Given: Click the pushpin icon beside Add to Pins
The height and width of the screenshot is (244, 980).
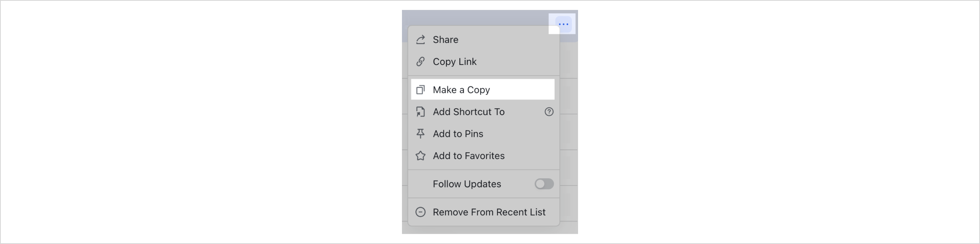Looking at the screenshot, I should point(421,133).
